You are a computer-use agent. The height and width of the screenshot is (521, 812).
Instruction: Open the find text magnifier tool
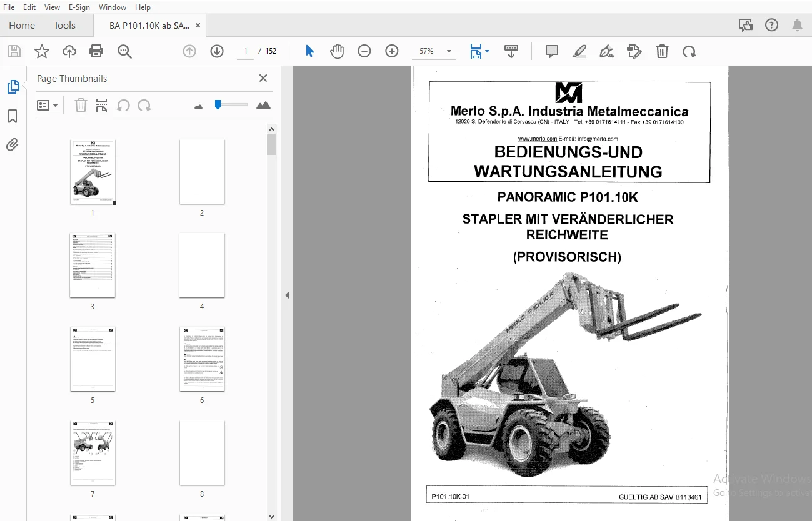[124, 51]
